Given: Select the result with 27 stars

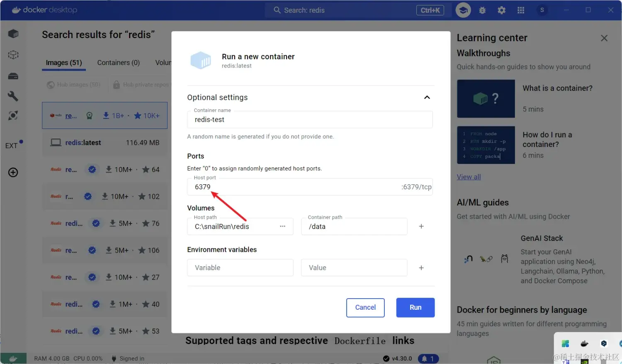Looking at the screenshot, I should (x=104, y=277).
